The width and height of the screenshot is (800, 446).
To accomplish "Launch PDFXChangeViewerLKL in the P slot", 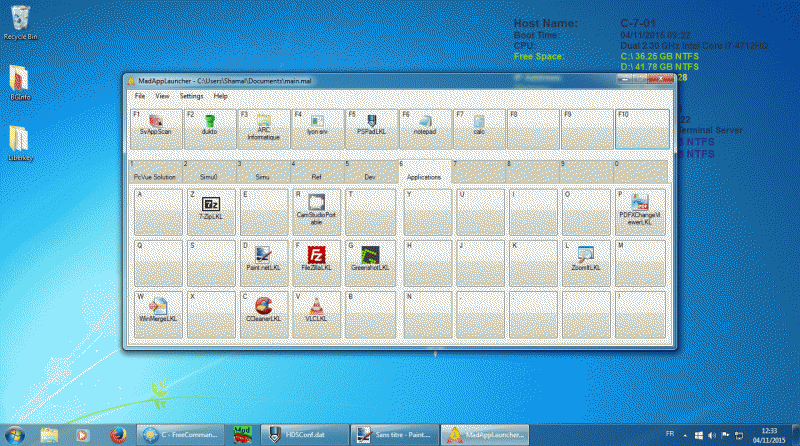I will click(x=640, y=212).
